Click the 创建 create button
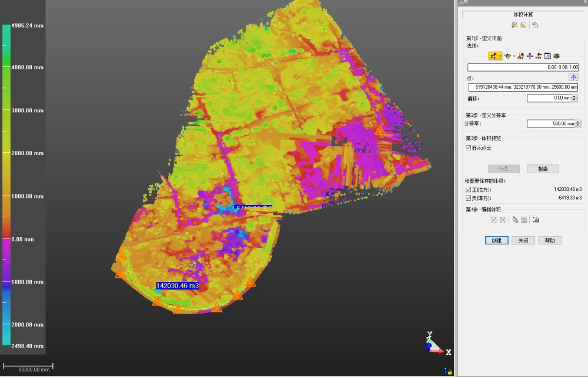This screenshot has width=588, height=377. point(496,240)
